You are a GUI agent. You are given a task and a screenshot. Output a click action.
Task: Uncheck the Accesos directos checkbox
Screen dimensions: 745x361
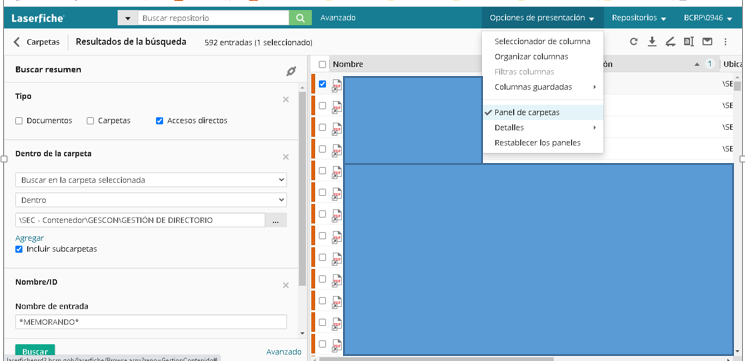coord(160,121)
